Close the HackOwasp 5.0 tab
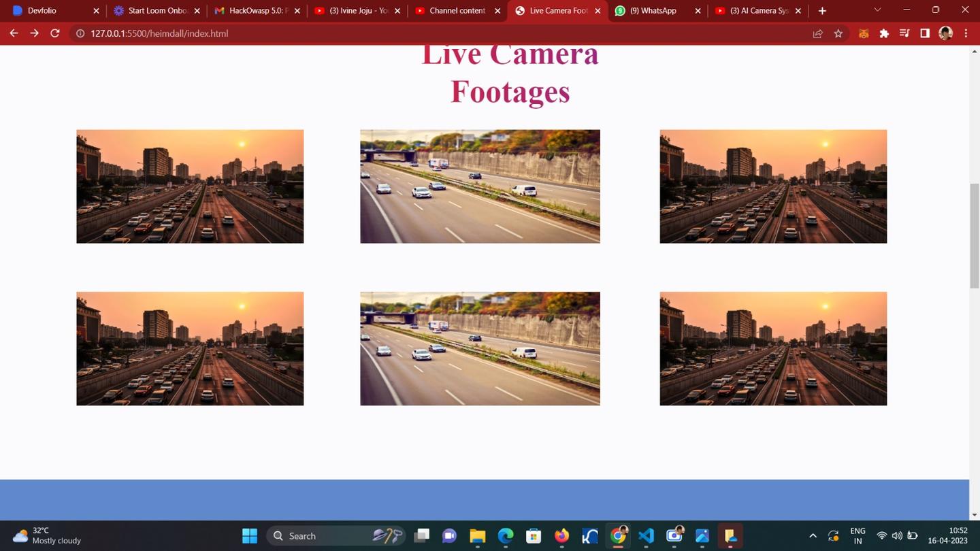The width and height of the screenshot is (980, 551). (297, 11)
